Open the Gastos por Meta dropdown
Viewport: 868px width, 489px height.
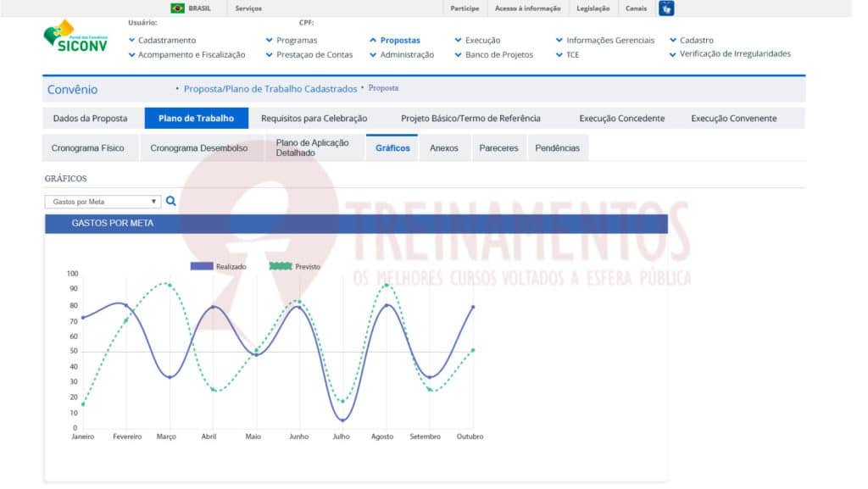[x=102, y=202]
